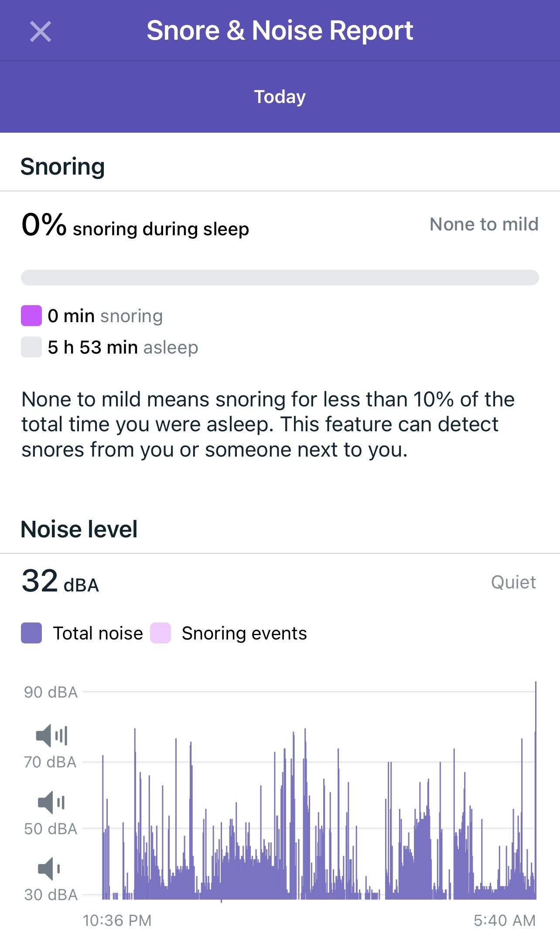Tap the 32 dBA average reading
Screen dimensions: 560x942
tap(60, 581)
